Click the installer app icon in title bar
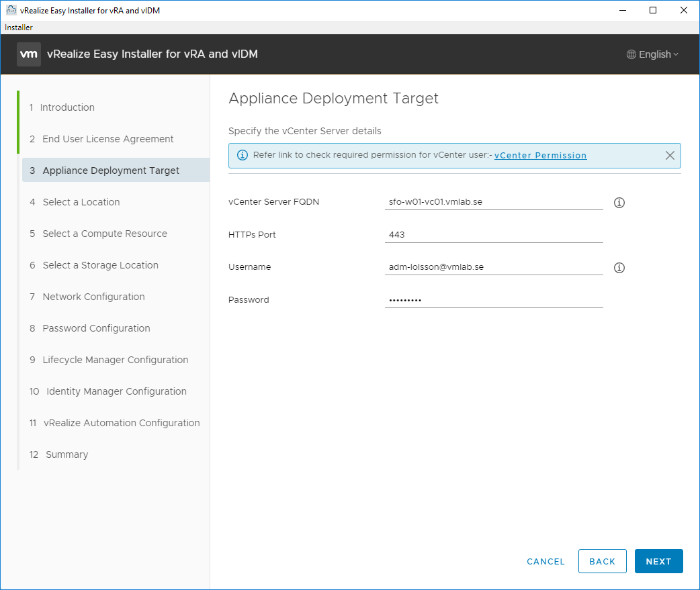The height and width of the screenshot is (590, 700). coord(11,10)
